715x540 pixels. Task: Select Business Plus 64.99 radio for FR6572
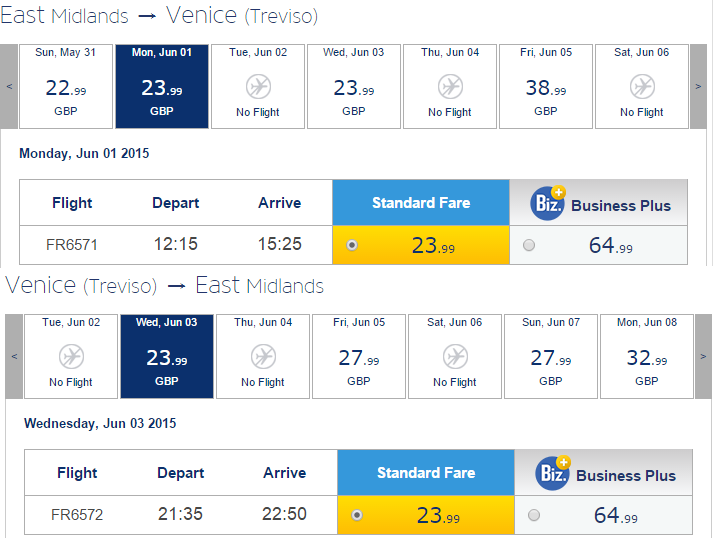click(x=534, y=515)
